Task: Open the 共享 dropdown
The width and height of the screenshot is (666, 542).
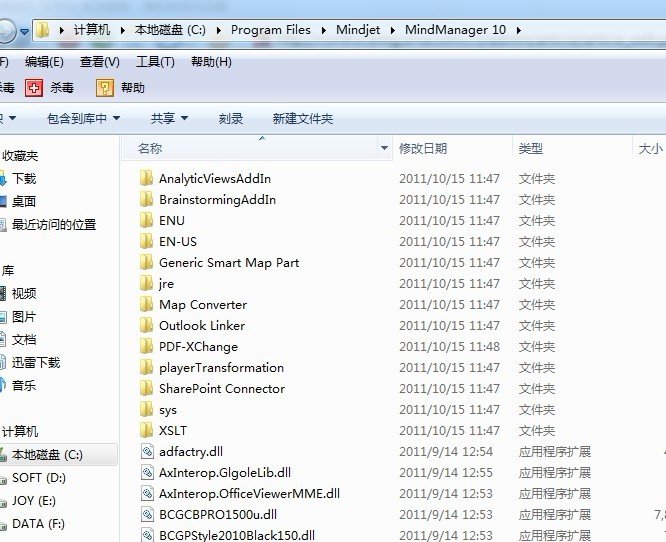Action: [x=169, y=118]
